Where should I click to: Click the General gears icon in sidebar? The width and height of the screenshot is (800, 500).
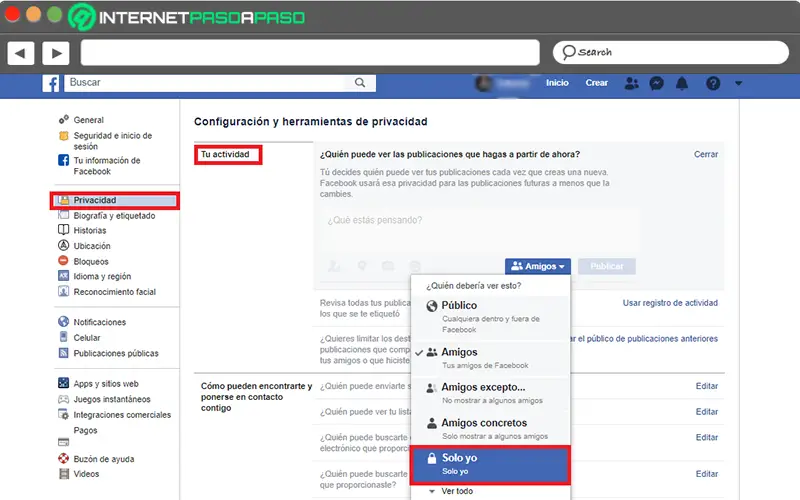pos(63,119)
